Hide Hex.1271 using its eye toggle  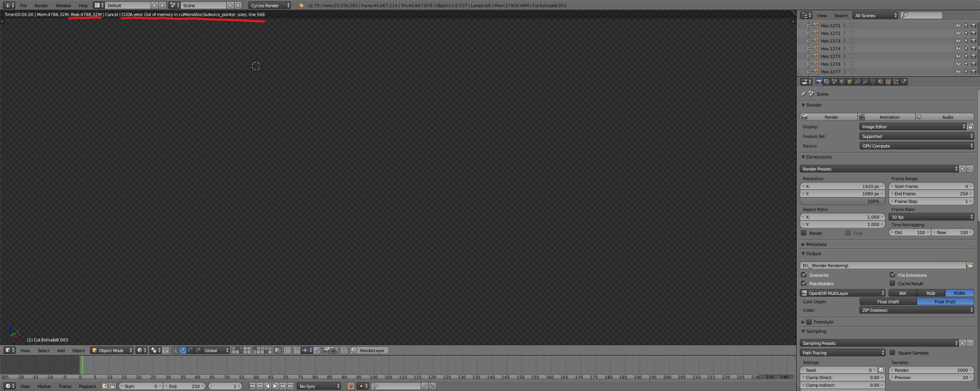[959, 25]
